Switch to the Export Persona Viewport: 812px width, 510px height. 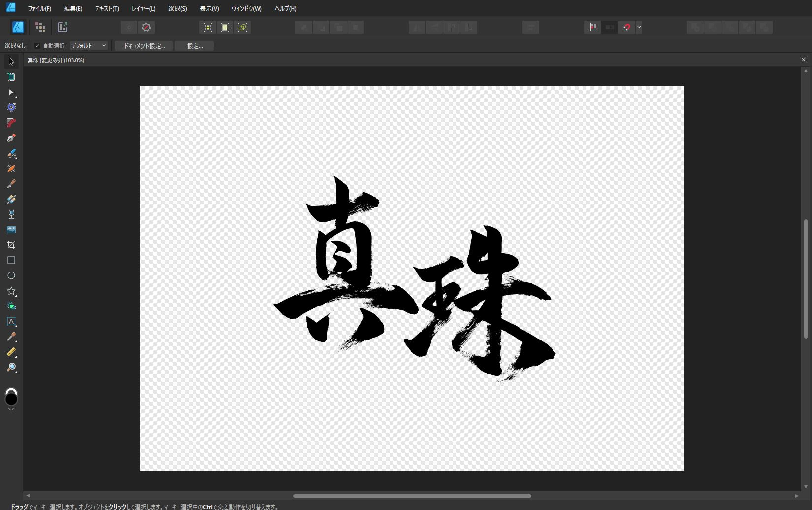tap(63, 27)
